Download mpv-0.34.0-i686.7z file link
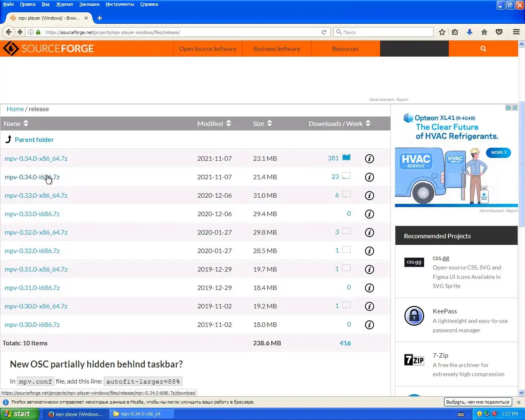 tap(32, 177)
